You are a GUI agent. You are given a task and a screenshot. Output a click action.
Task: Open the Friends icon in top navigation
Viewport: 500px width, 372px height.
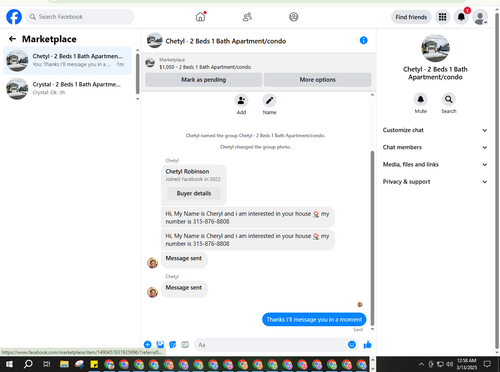pyautogui.click(x=247, y=17)
